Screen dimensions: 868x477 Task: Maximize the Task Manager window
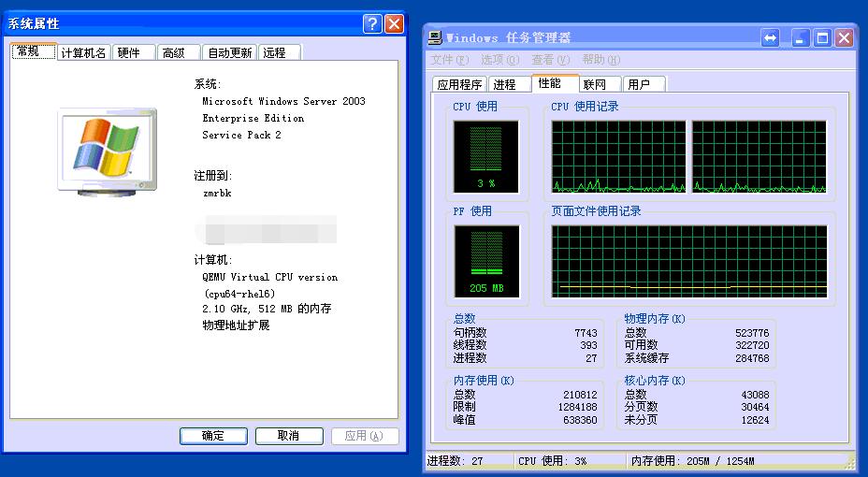click(x=822, y=38)
